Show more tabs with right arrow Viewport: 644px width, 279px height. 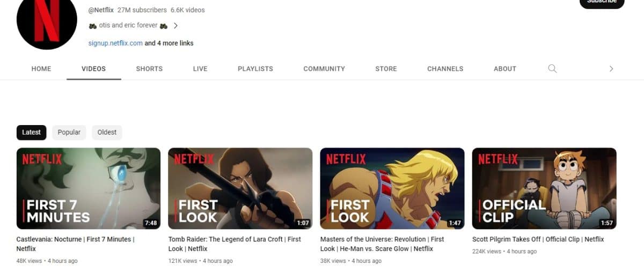[x=611, y=69]
